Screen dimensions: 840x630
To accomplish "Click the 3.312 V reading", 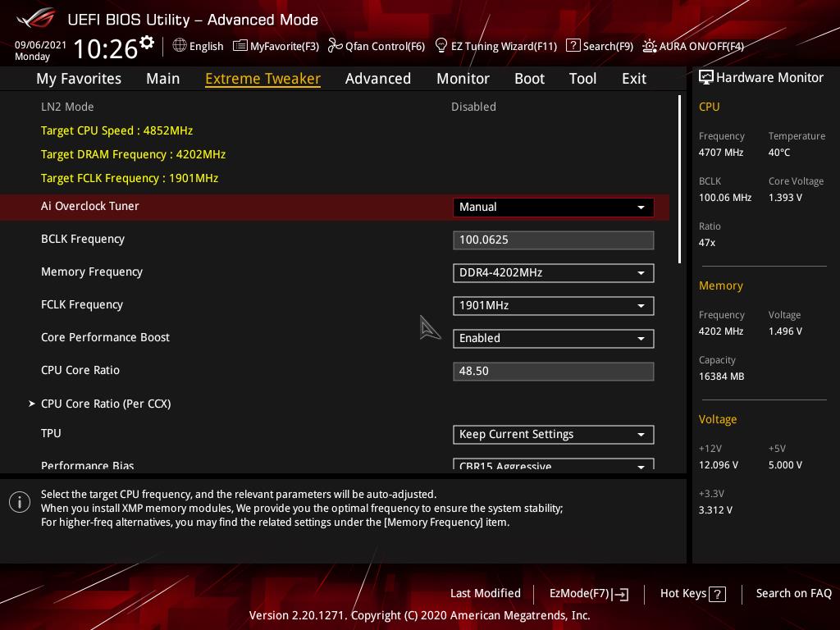I will pos(715,509).
